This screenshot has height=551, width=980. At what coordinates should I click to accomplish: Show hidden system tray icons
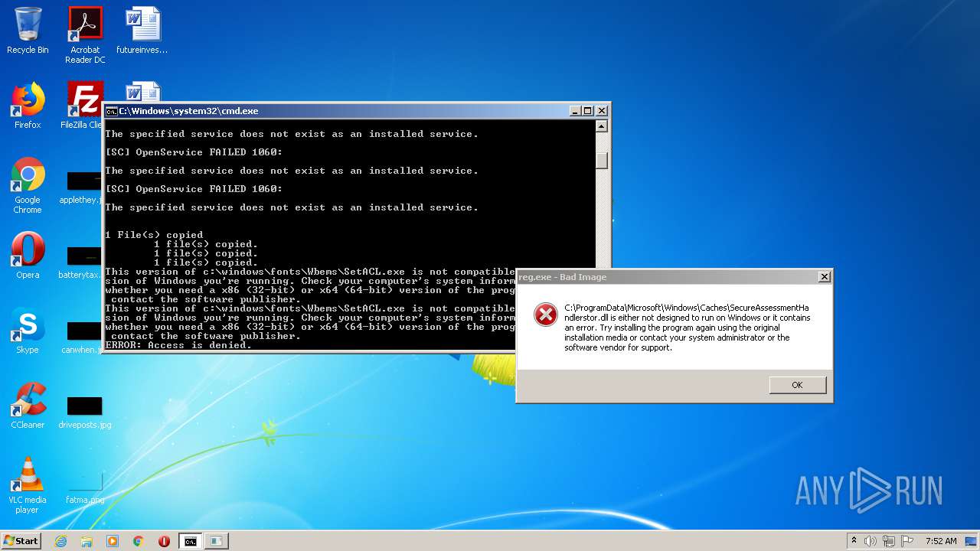click(x=854, y=541)
